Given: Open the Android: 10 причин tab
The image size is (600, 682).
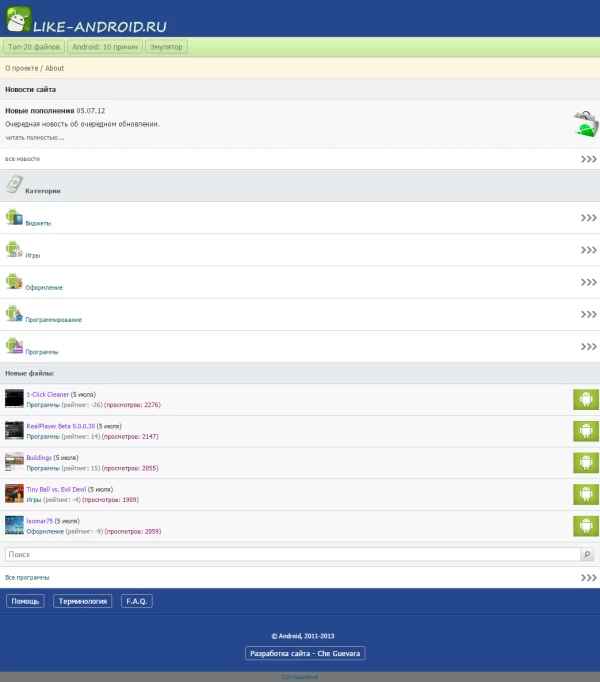Looking at the screenshot, I should 105,47.
